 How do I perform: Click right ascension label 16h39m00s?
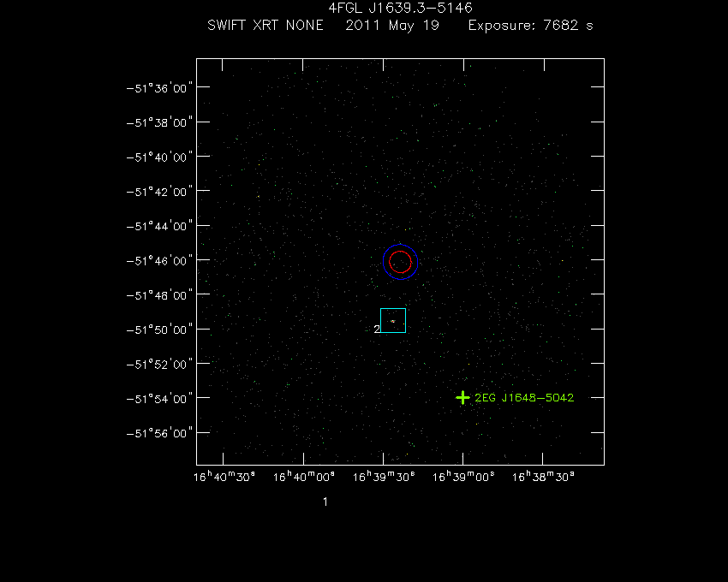pos(463,477)
